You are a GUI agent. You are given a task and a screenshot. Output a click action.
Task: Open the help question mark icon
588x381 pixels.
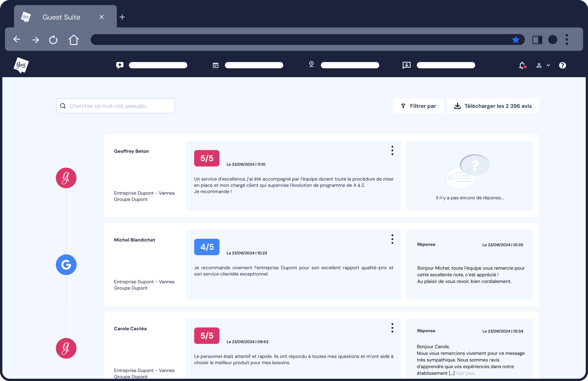[x=563, y=65]
